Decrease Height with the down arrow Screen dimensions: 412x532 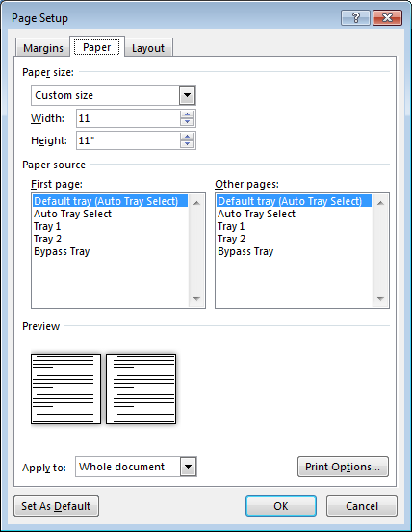click(188, 144)
